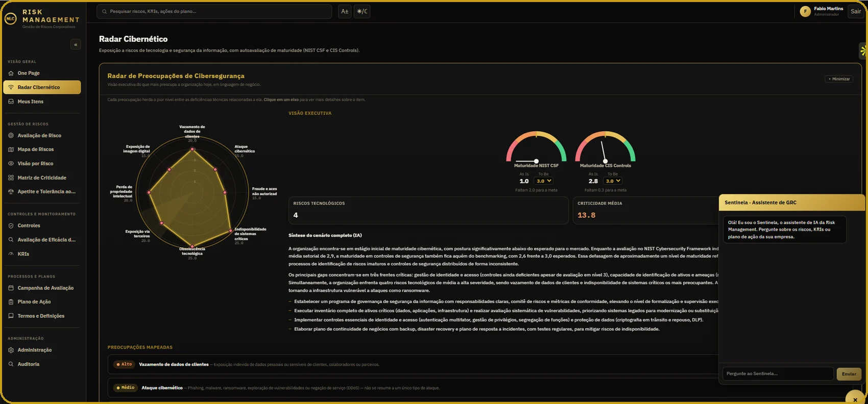Click the Mapa de Riscos map icon
This screenshot has width=868, height=404.
coord(11,149)
